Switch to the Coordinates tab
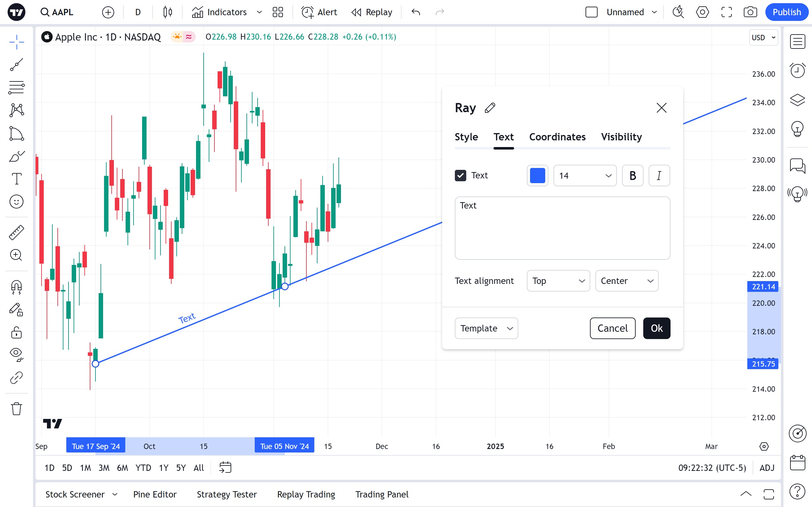812x507 pixels. [557, 137]
